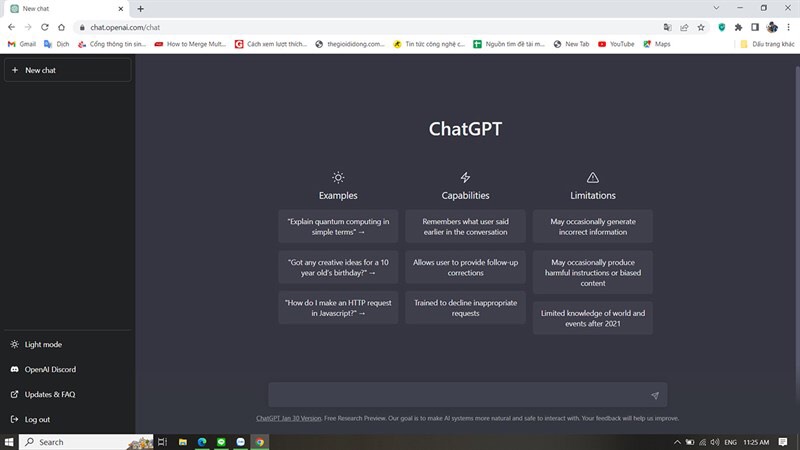Open the 'Dấu trang khác' bookmarks folder

point(767,44)
